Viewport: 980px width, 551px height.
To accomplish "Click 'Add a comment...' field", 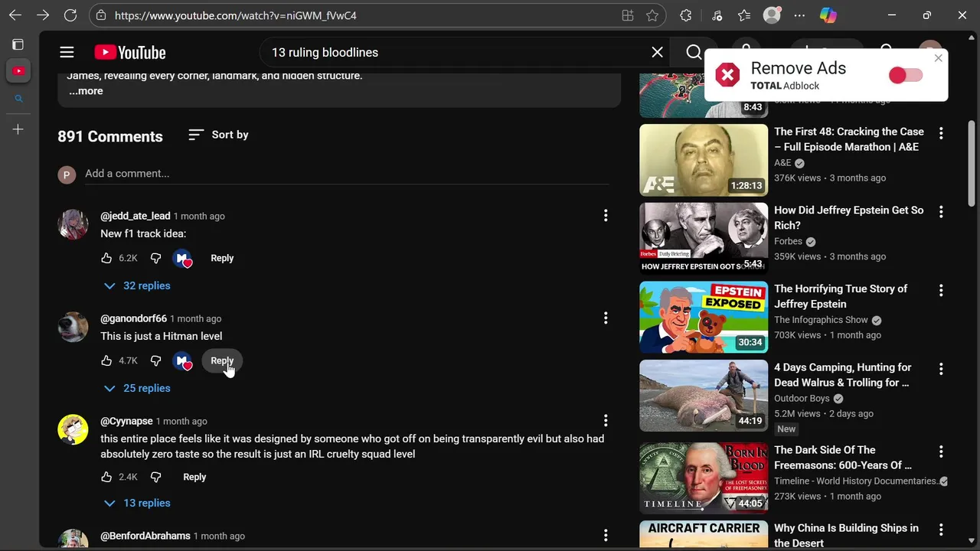I will point(347,174).
